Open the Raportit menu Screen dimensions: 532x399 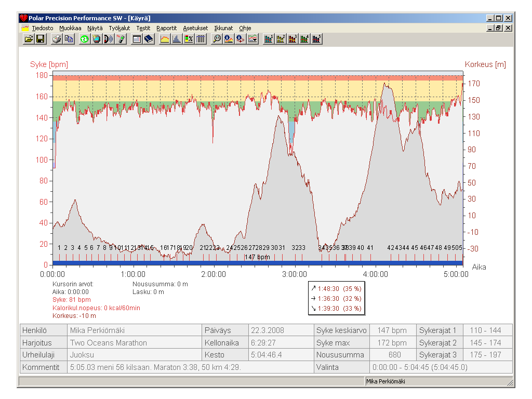click(x=166, y=28)
